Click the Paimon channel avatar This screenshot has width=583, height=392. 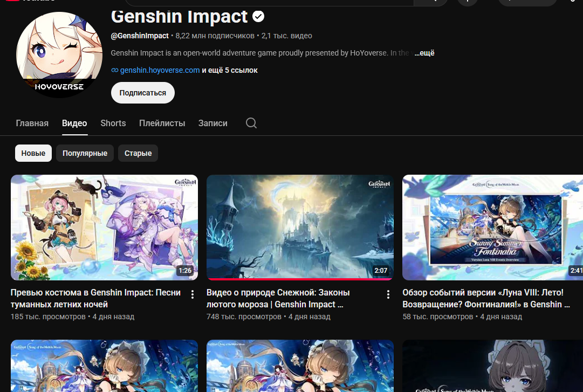(59, 54)
